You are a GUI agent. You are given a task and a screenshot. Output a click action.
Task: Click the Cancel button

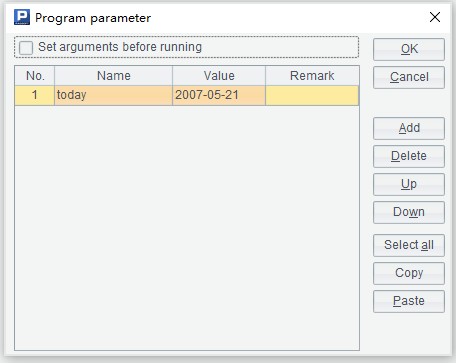[409, 77]
